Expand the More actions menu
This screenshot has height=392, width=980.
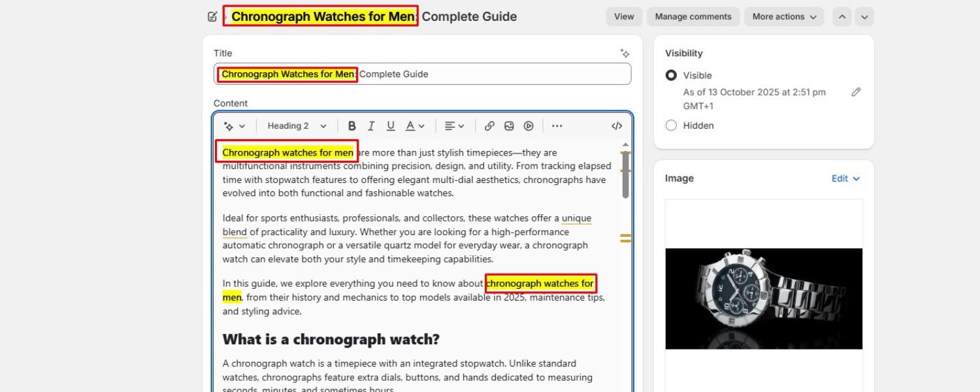tap(783, 16)
